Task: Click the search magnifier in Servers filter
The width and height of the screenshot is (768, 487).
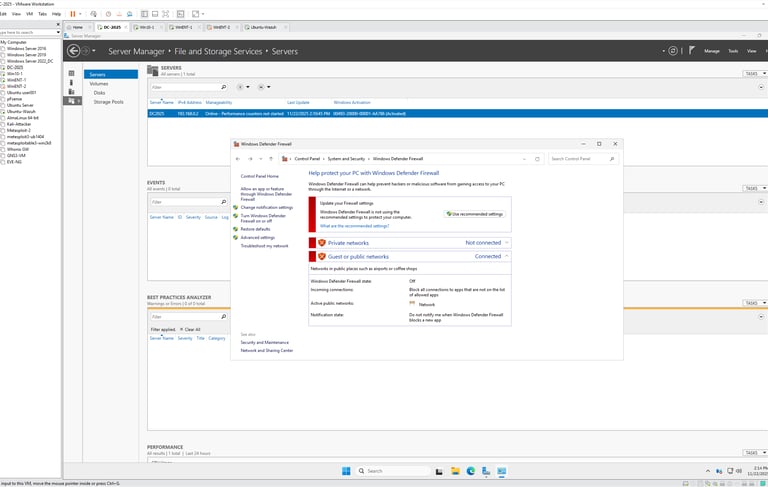Action: click(x=224, y=87)
